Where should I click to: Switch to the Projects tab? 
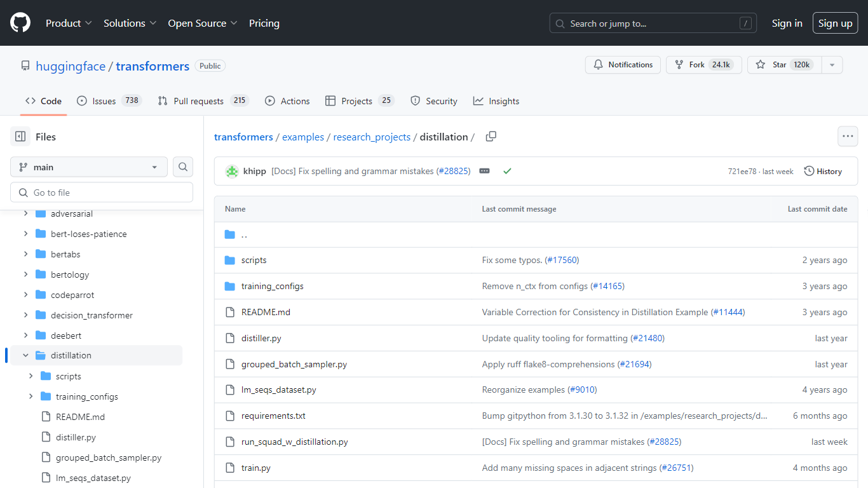[x=360, y=101]
